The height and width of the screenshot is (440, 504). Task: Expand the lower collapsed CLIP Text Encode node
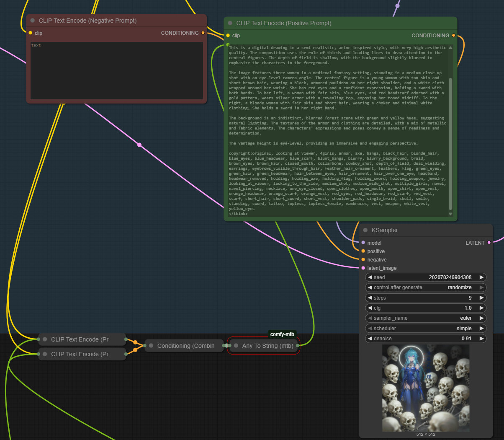pyautogui.click(x=45, y=354)
